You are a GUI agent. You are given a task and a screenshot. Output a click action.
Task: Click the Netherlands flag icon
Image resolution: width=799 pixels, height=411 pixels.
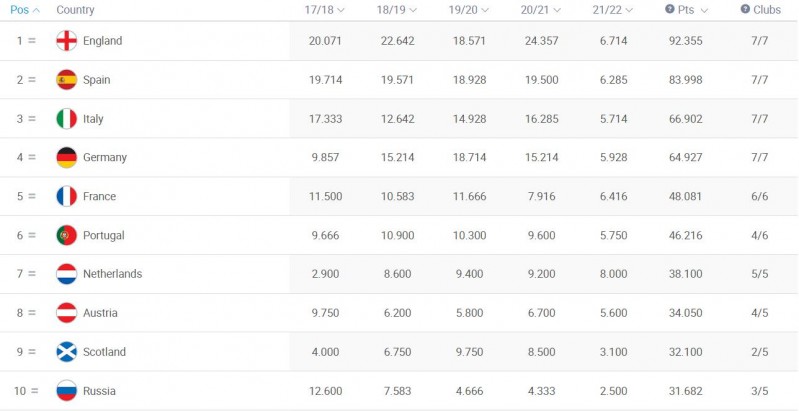pyautogui.click(x=66, y=274)
